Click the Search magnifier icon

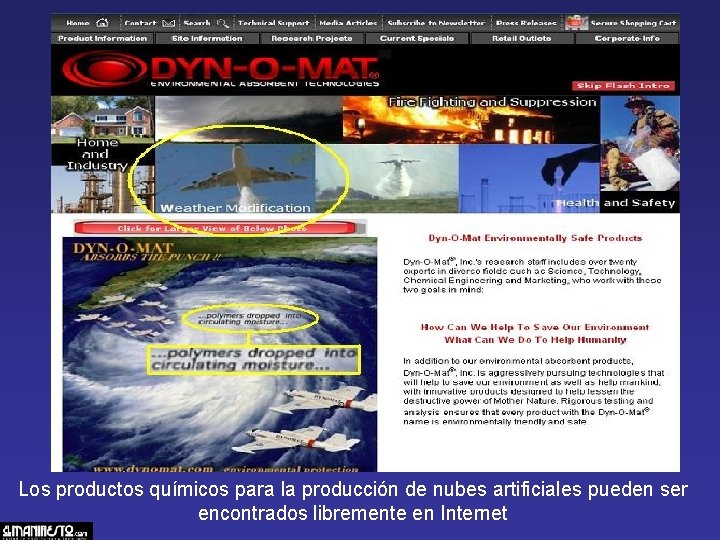223,23
